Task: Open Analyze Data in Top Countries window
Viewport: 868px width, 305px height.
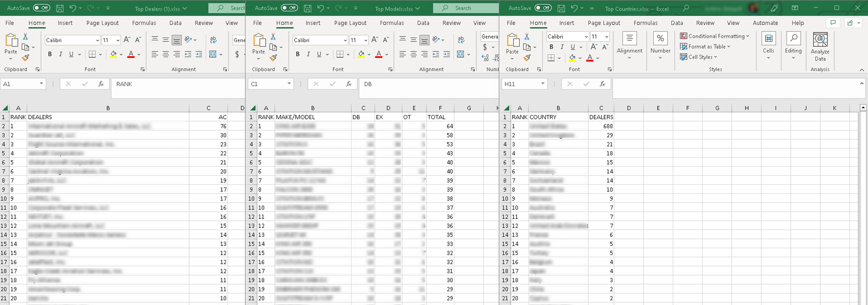Action: 820,47
